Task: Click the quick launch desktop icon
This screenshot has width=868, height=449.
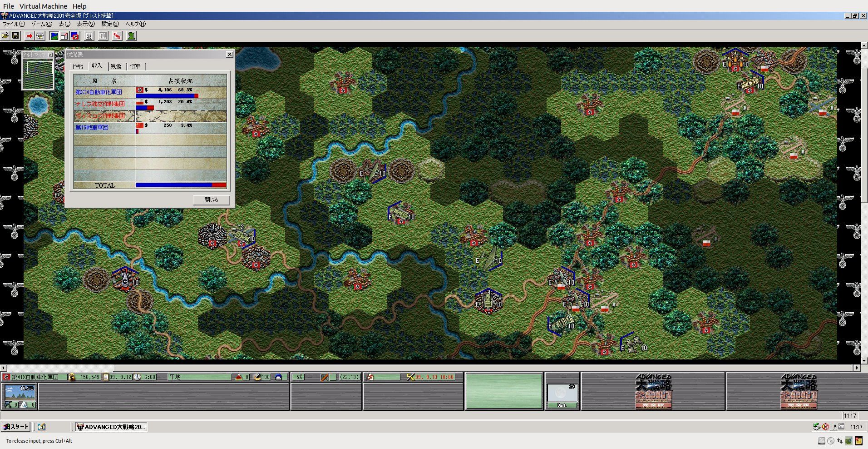Action: 42,427
